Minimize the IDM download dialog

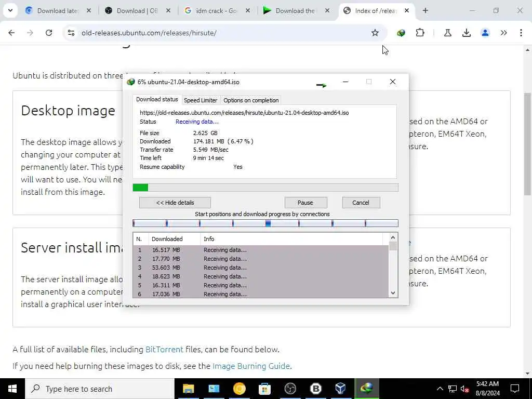click(x=345, y=82)
